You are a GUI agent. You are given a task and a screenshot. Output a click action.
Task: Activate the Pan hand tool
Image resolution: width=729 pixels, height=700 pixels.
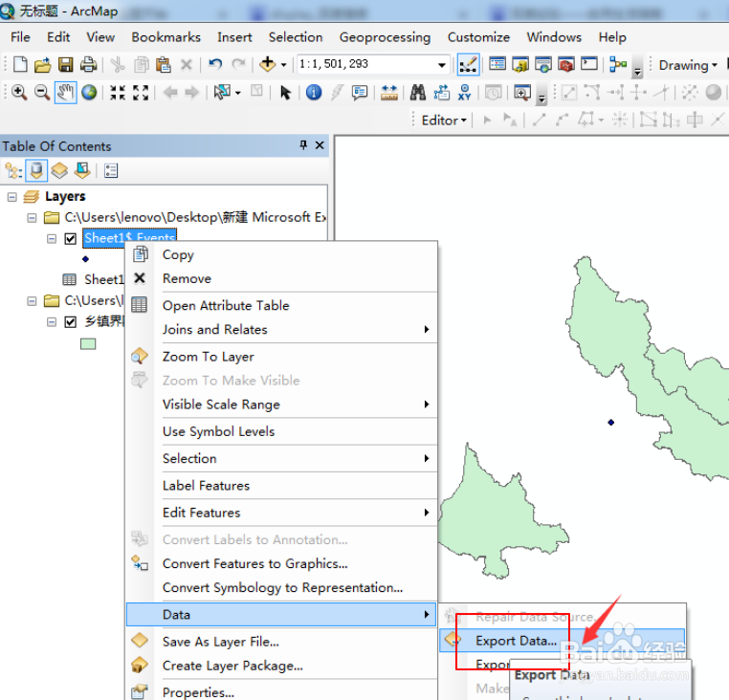[66, 92]
